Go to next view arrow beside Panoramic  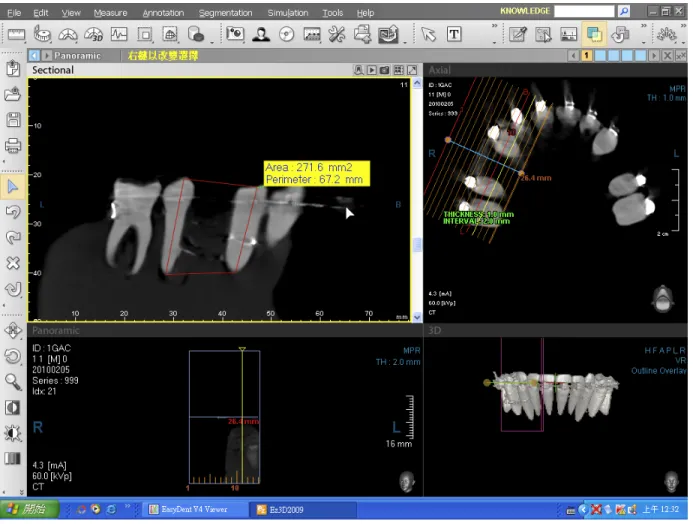click(46, 56)
